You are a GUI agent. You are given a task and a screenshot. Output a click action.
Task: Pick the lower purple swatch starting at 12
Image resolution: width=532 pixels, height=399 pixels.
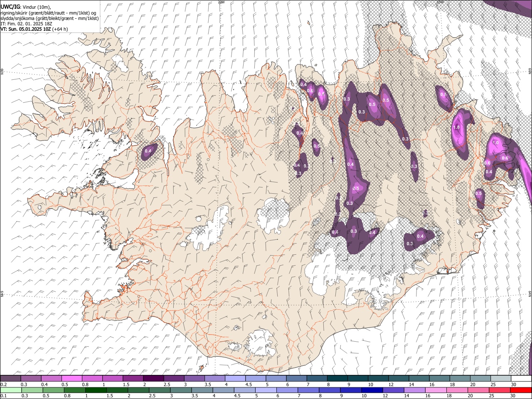tap(393, 390)
